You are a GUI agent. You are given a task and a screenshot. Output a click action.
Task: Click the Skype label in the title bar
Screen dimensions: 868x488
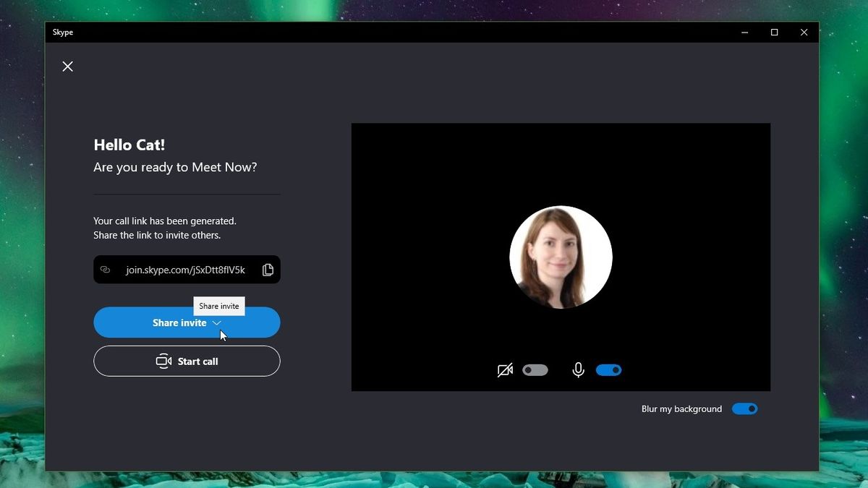[x=62, y=32]
